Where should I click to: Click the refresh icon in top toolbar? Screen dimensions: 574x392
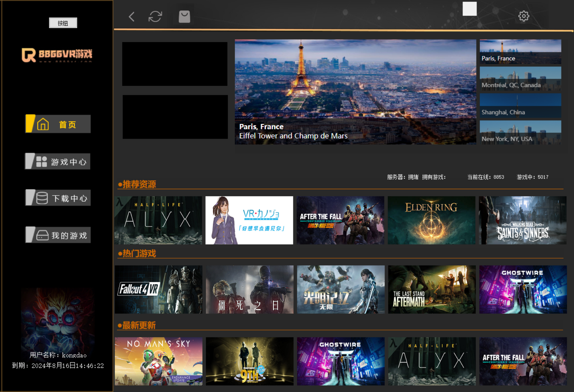[155, 16]
